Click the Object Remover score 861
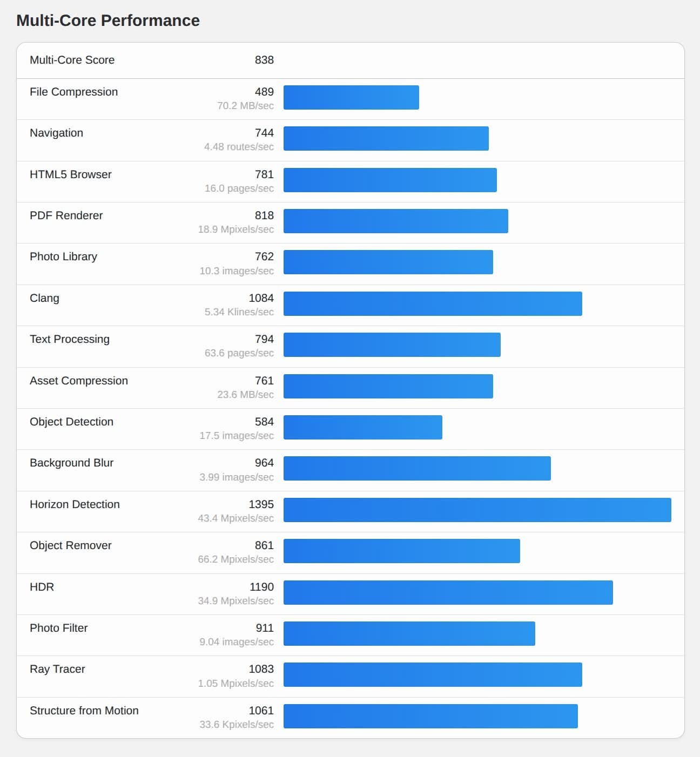 click(264, 545)
